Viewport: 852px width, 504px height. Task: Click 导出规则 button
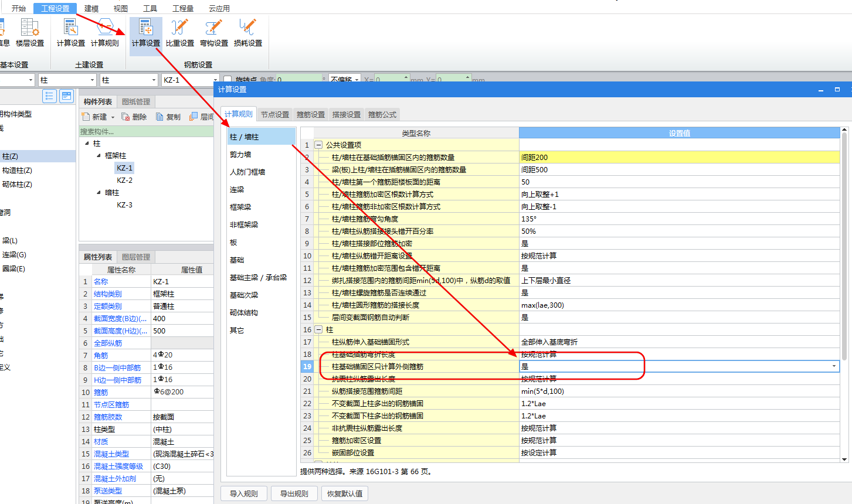(x=294, y=493)
